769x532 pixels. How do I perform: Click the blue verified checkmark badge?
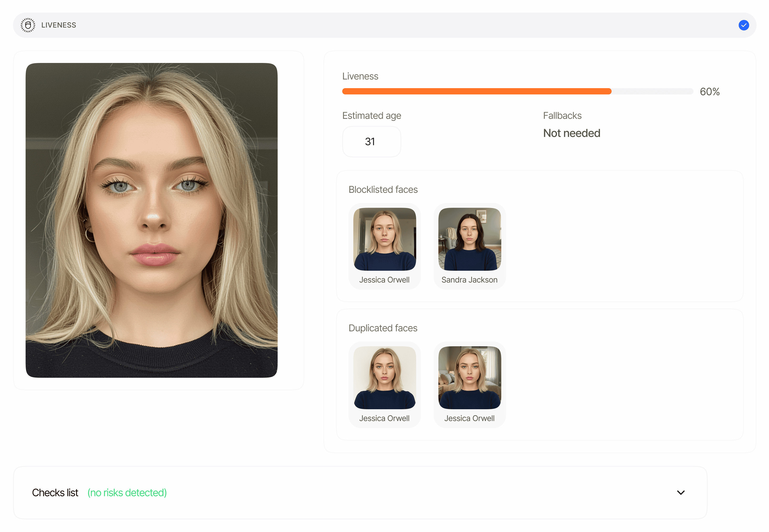tap(743, 25)
